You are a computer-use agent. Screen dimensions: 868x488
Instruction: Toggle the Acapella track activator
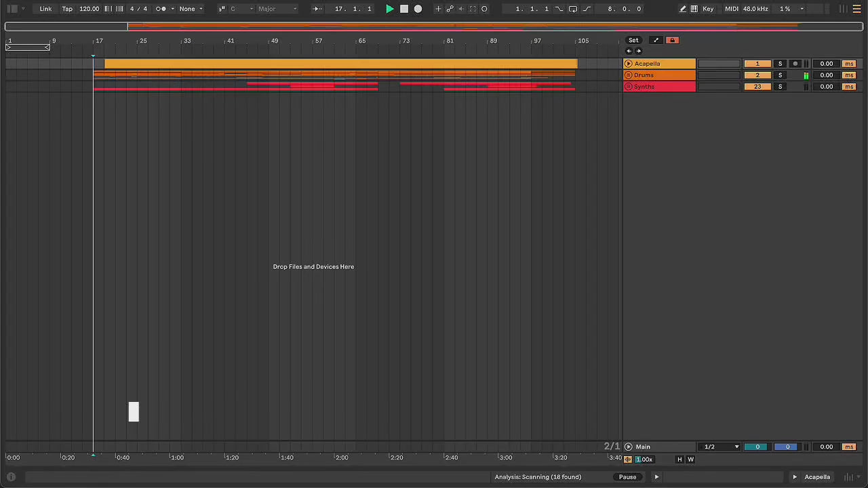(x=757, y=64)
